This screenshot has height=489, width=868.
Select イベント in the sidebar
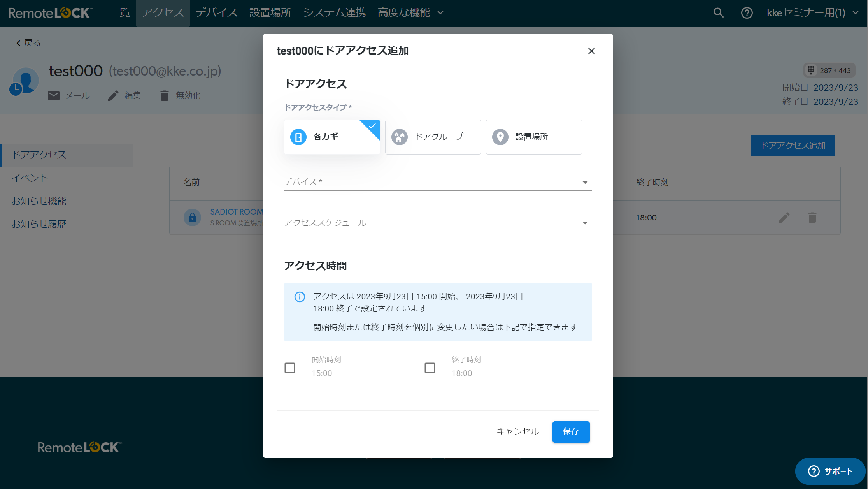tap(30, 178)
